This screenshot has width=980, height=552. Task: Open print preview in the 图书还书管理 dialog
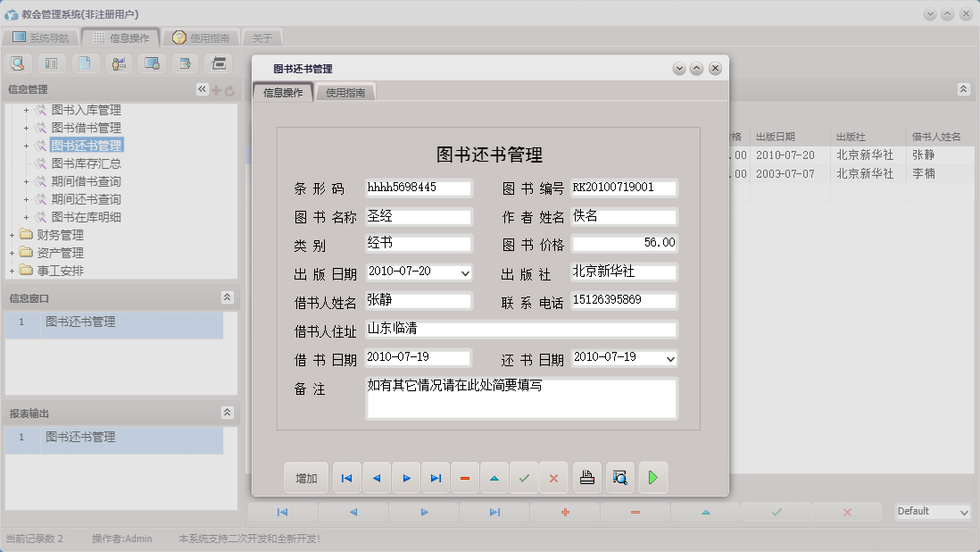619,477
